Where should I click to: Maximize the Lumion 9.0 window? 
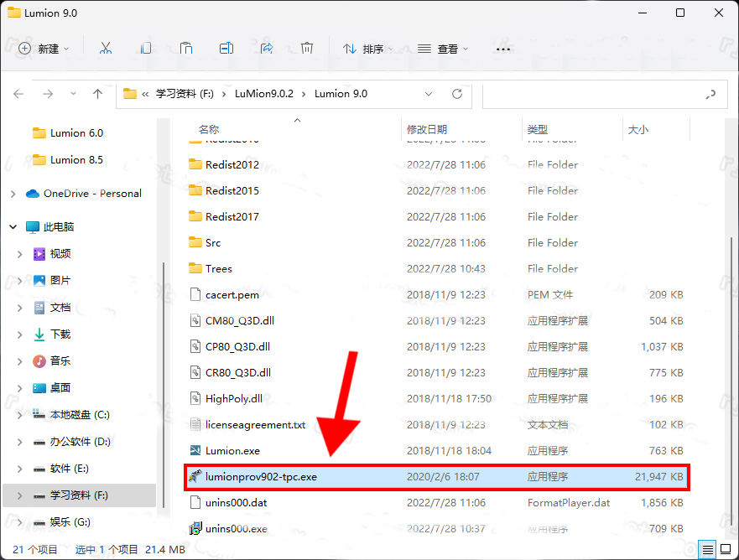[x=680, y=13]
